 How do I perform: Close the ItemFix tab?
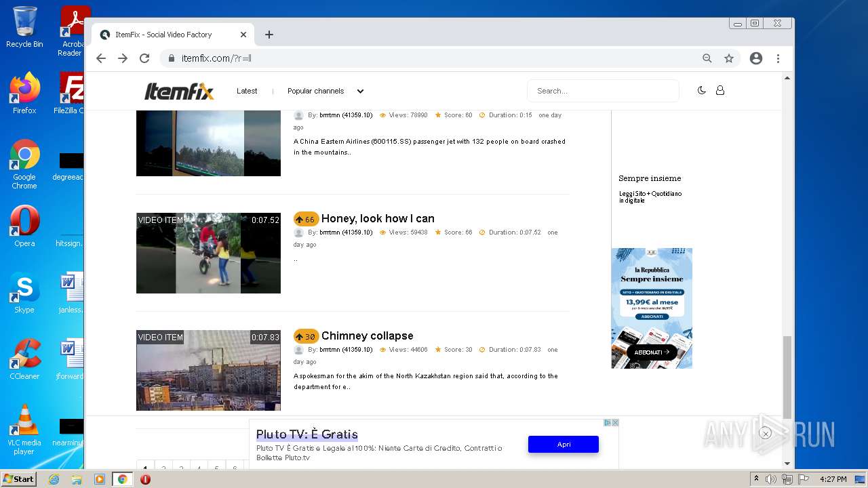point(243,35)
